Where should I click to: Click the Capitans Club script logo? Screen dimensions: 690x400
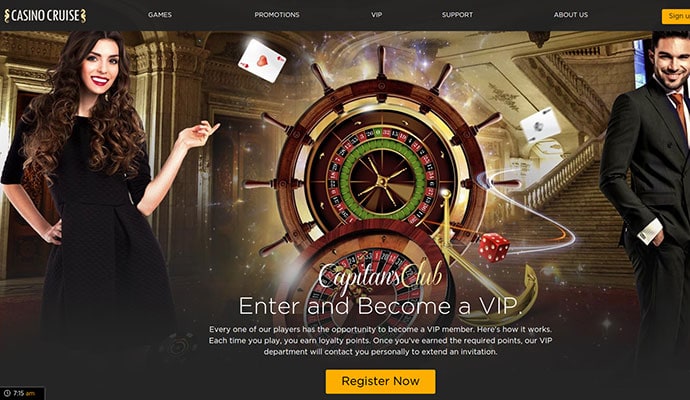point(380,276)
